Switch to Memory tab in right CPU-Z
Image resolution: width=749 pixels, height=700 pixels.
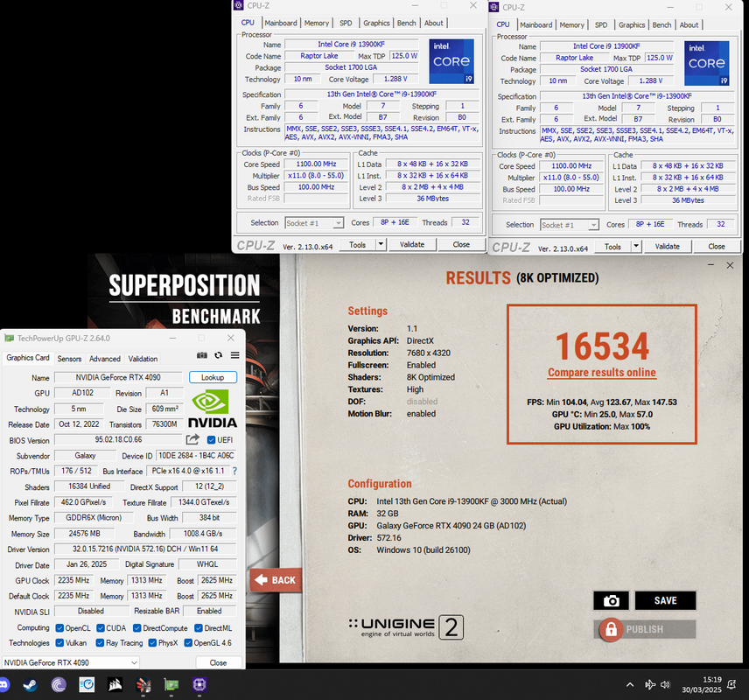(571, 24)
